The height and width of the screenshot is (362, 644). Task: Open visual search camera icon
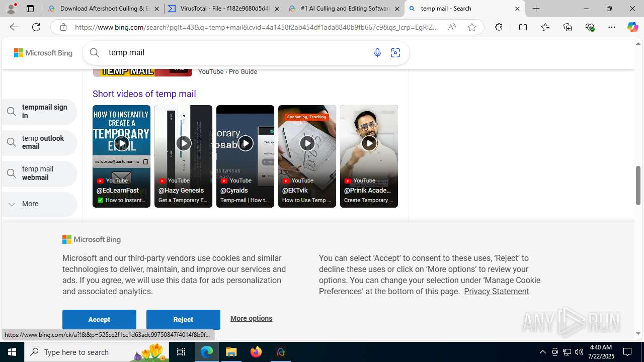point(395,53)
